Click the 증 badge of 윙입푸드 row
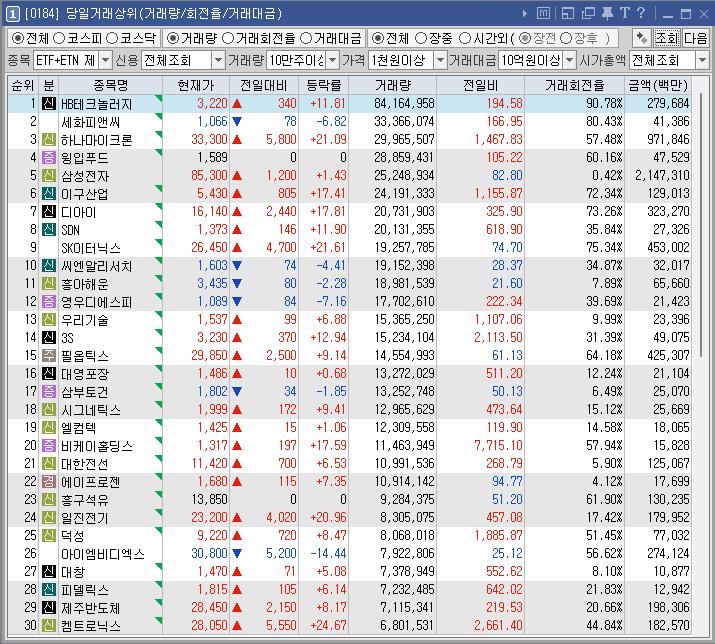 click(49, 157)
